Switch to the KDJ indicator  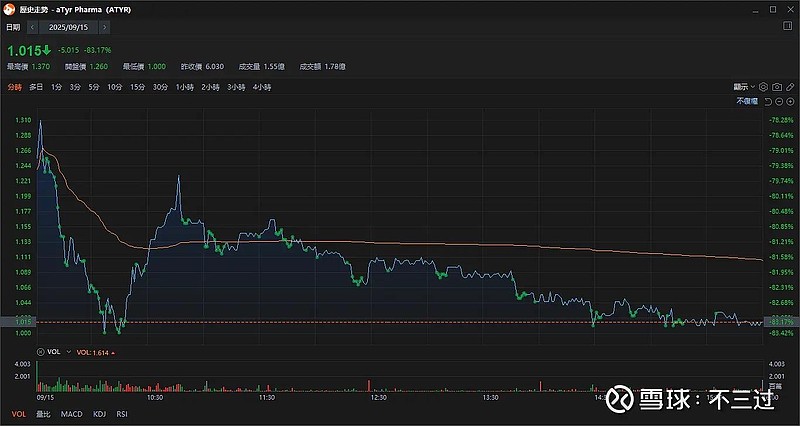click(99, 413)
